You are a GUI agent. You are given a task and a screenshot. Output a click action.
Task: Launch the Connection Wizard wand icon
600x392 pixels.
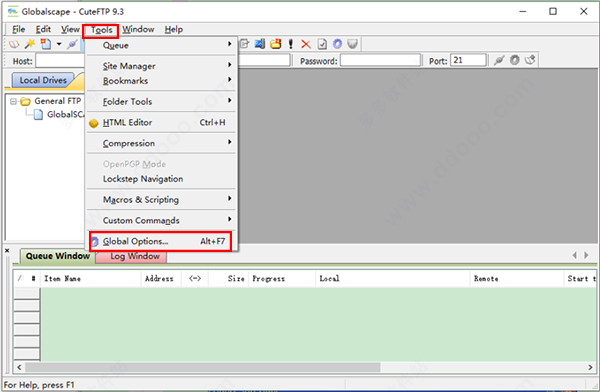[x=30, y=44]
